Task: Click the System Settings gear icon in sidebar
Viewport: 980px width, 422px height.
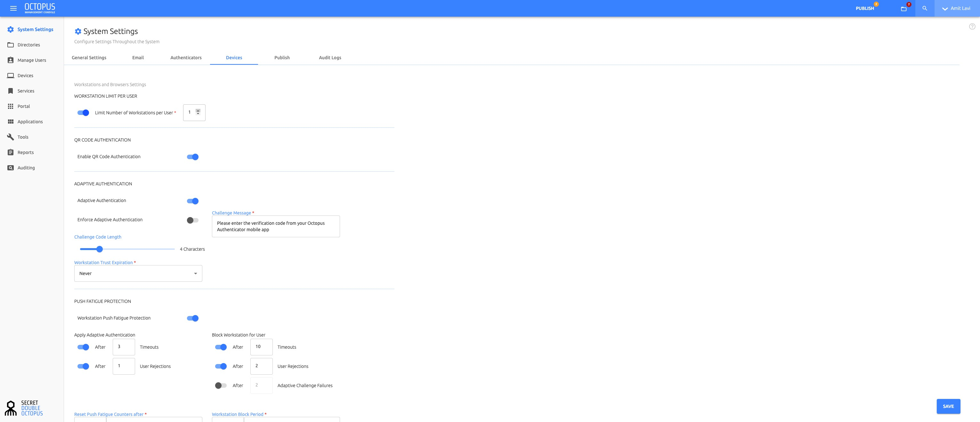Action: [x=11, y=29]
